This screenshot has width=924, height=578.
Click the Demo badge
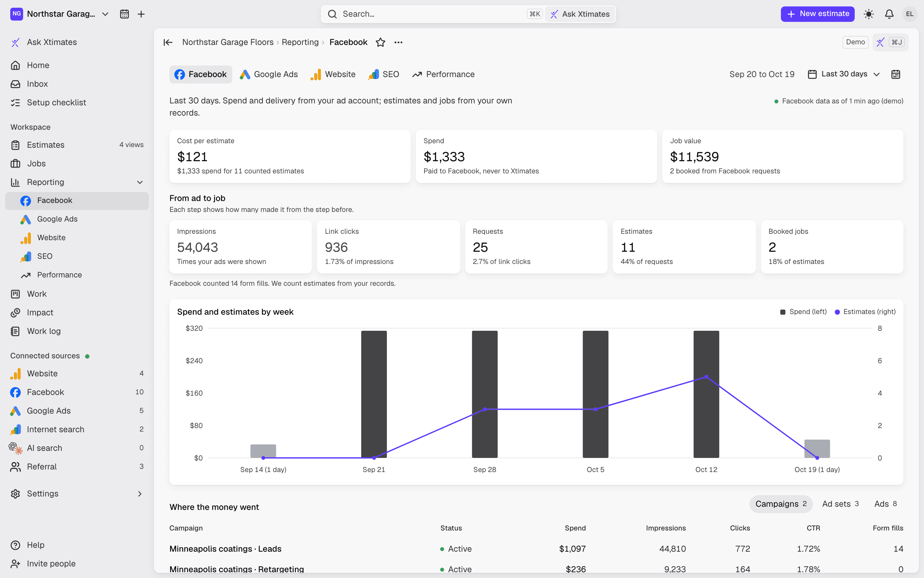[x=855, y=42]
